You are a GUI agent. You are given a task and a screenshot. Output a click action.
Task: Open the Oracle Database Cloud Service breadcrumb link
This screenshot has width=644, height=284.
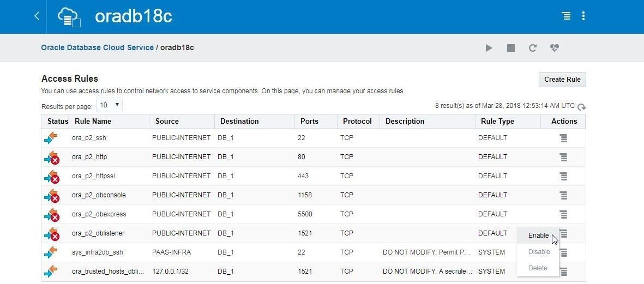[x=98, y=47]
